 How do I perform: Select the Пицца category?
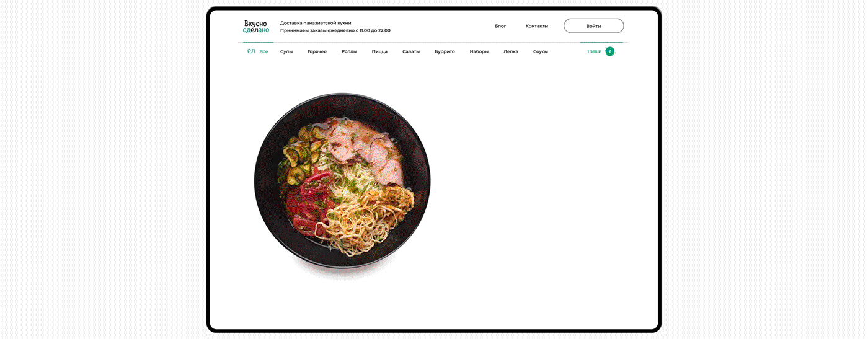pos(379,51)
